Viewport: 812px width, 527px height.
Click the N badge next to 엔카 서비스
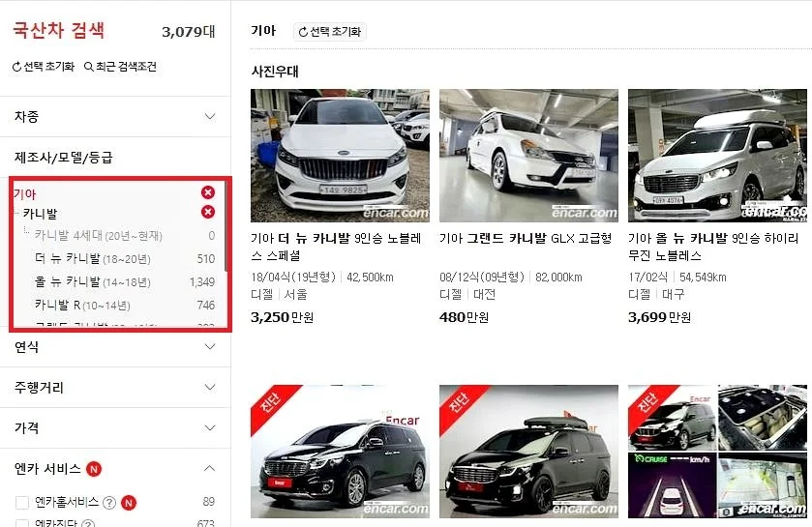94,469
